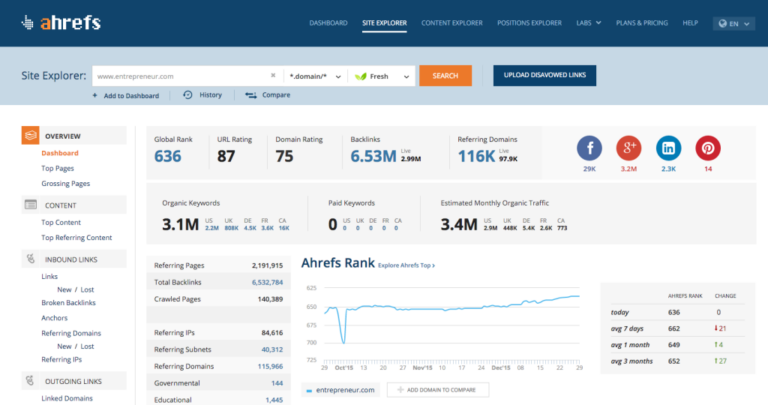Click the Facebook count 29K
The width and height of the screenshot is (768, 405).
pyautogui.click(x=589, y=168)
